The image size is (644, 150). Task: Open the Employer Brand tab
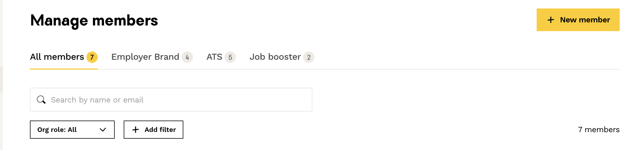click(x=152, y=57)
